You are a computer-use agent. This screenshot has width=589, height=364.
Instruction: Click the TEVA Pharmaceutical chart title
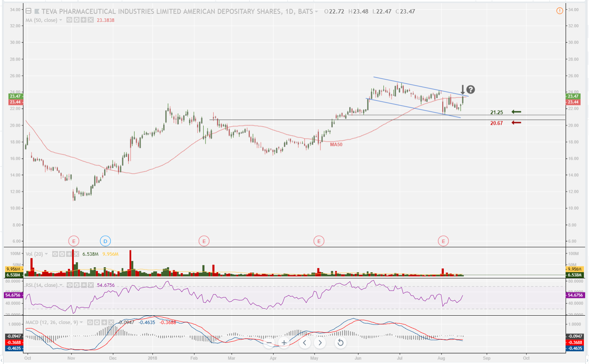(x=178, y=12)
